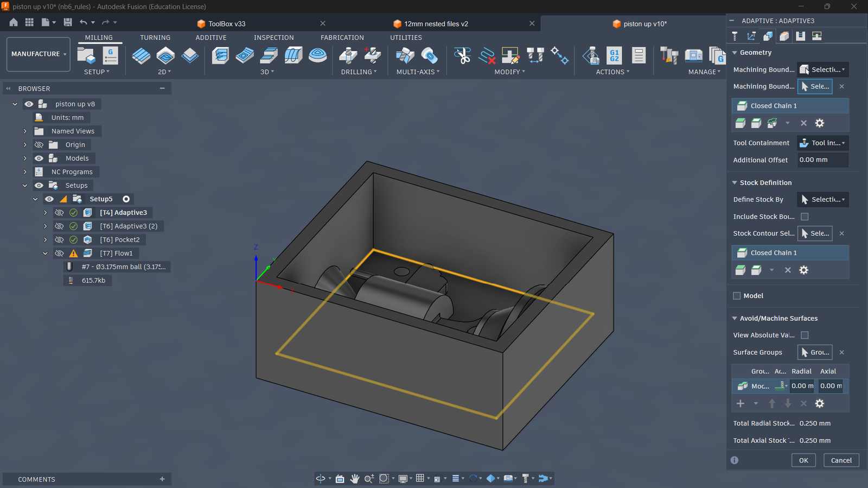Click the Trim toolpath scissors icon
Viewport: 868px width, 488px height.
tap(462, 55)
